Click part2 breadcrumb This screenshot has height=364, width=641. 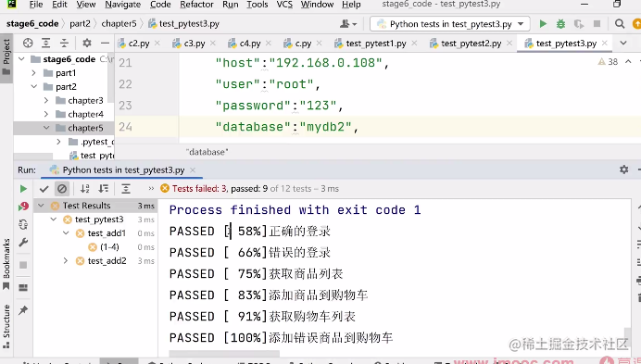80,24
